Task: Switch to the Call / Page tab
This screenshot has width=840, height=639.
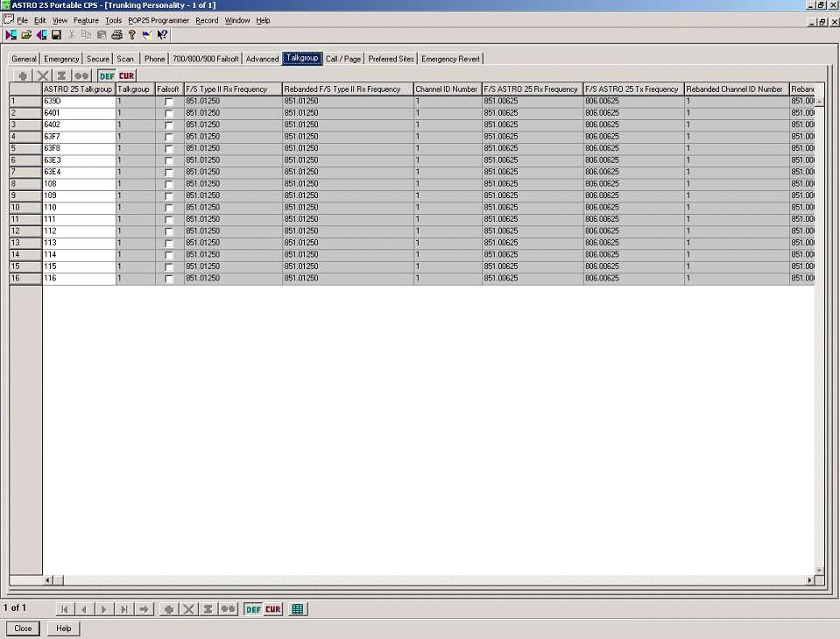Action: 343,59
